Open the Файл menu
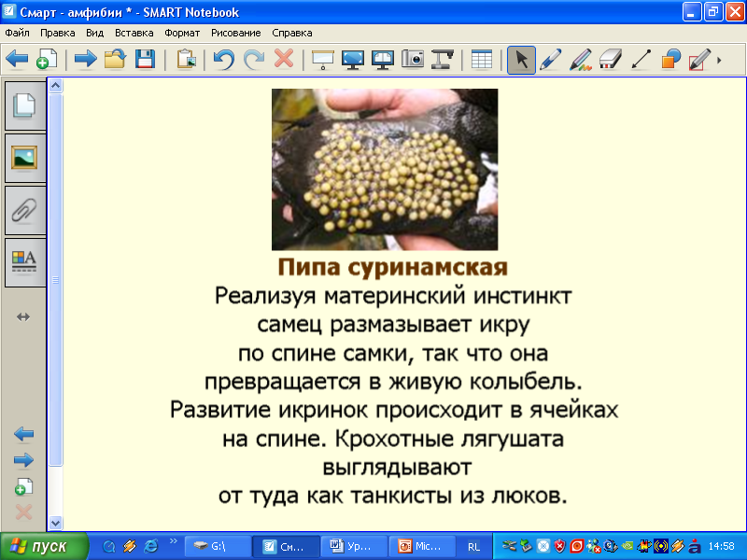 click(17, 33)
